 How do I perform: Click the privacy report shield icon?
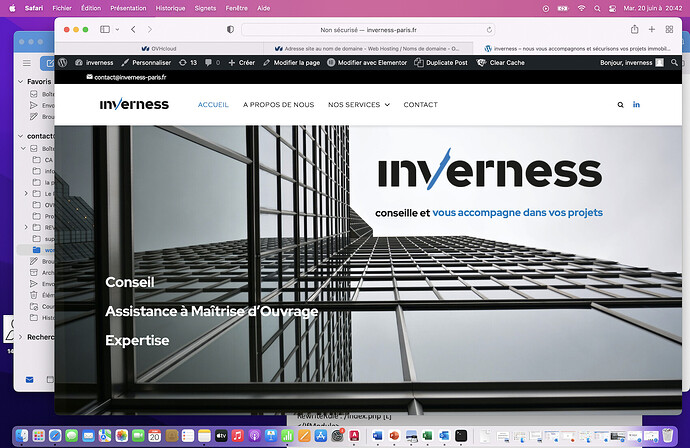pyautogui.click(x=230, y=29)
